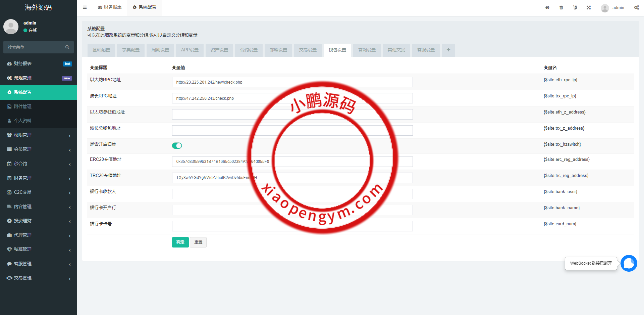
Task: Click the 重置 button
Action: (x=198, y=242)
